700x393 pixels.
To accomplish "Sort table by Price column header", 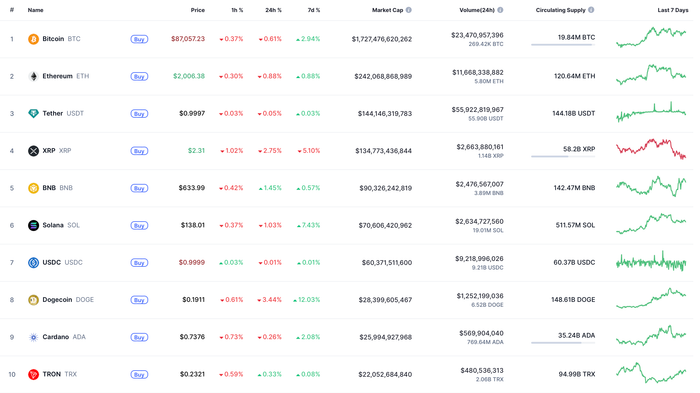I will pos(198,10).
